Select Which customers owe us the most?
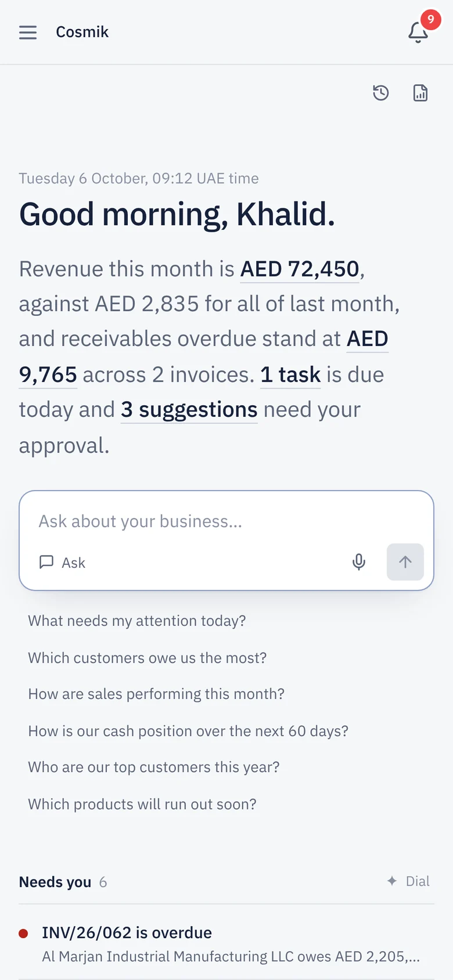Image resolution: width=453 pixels, height=980 pixels. [148, 658]
